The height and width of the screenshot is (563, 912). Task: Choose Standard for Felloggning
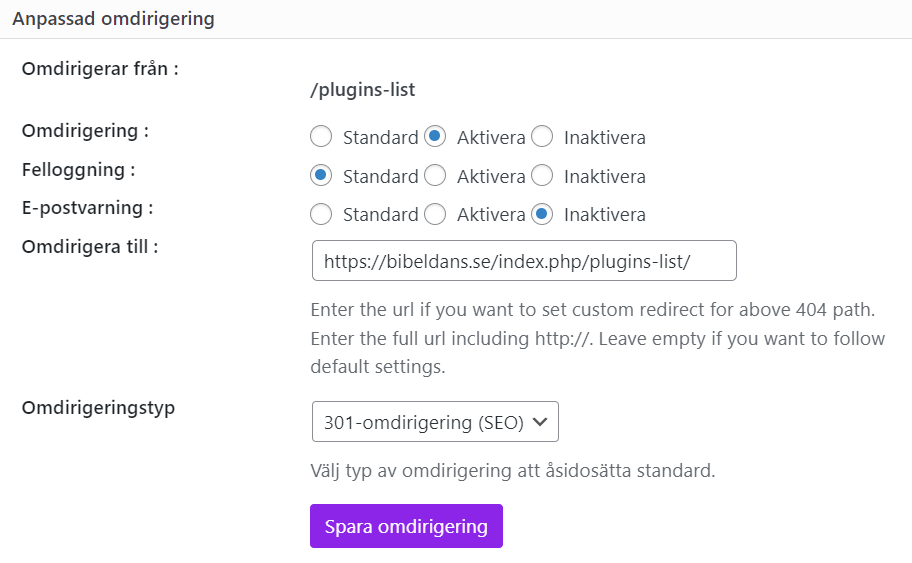point(321,175)
